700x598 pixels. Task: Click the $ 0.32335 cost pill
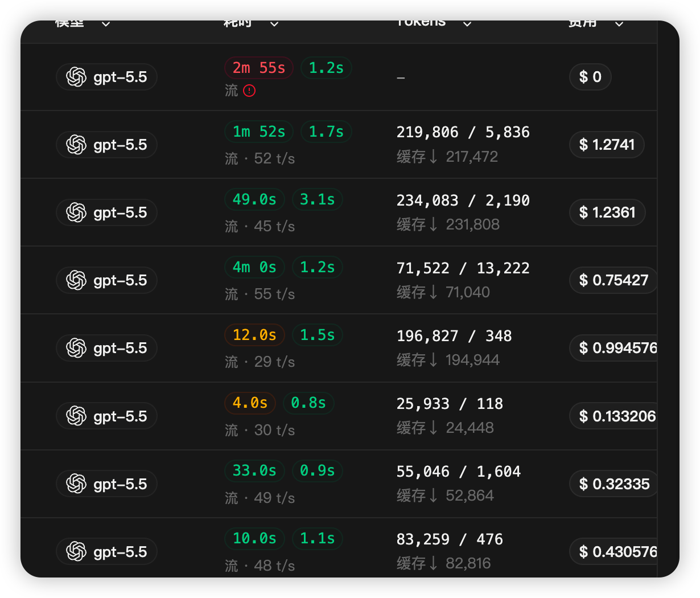click(613, 484)
